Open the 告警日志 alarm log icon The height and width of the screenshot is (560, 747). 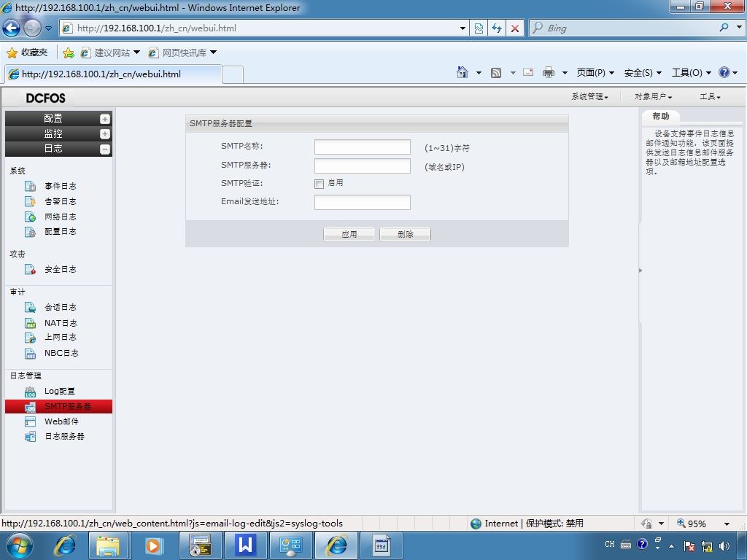(30, 201)
